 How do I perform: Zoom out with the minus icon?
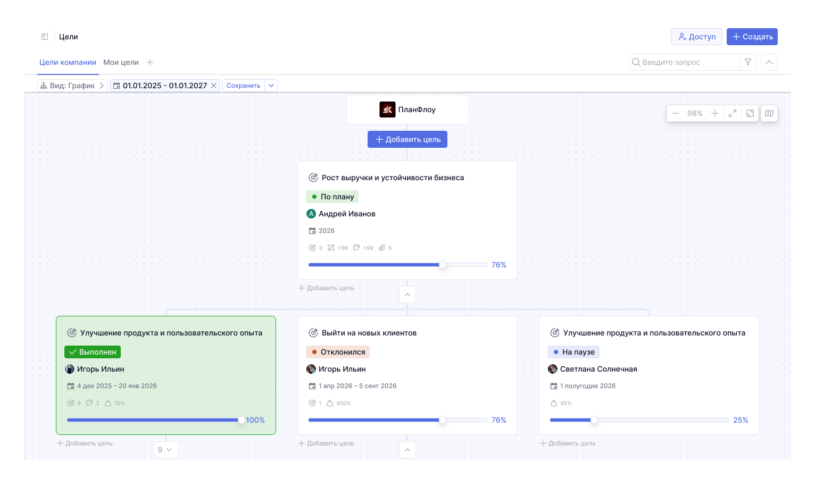[x=676, y=113]
